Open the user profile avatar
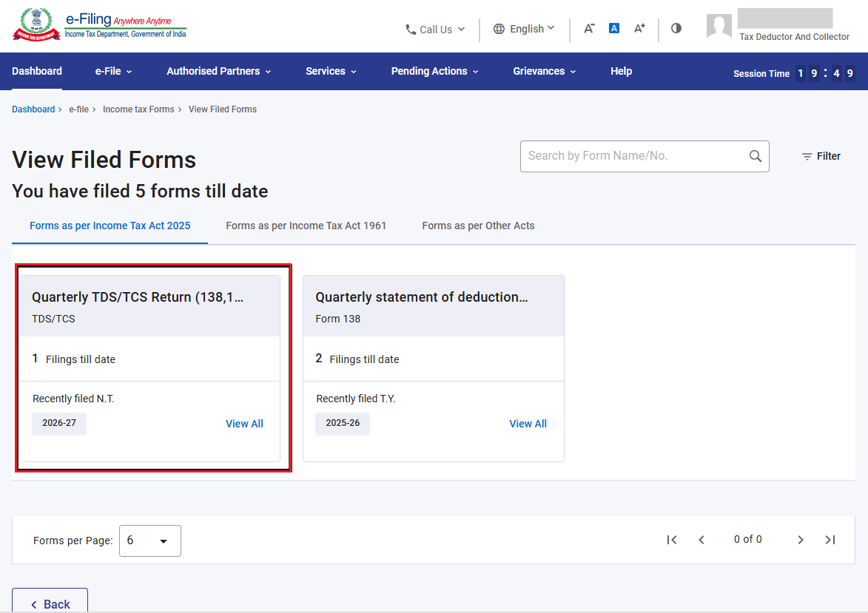 (x=719, y=26)
